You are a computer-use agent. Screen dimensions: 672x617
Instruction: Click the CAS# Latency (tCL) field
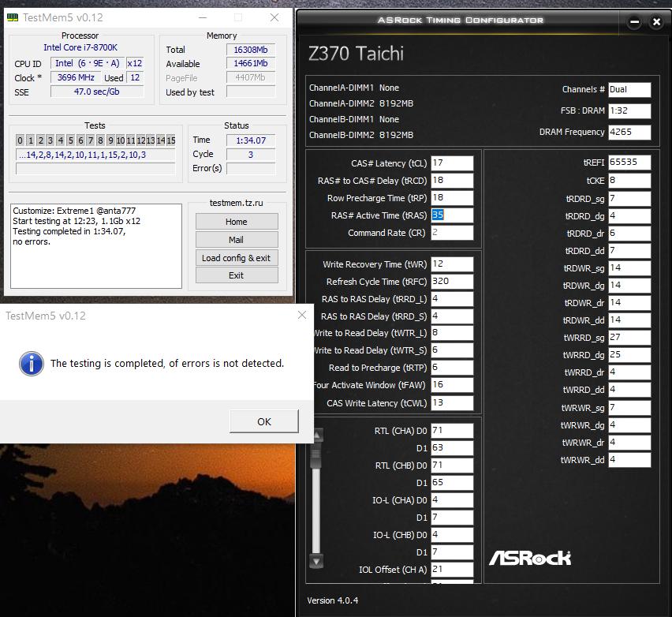pos(452,163)
